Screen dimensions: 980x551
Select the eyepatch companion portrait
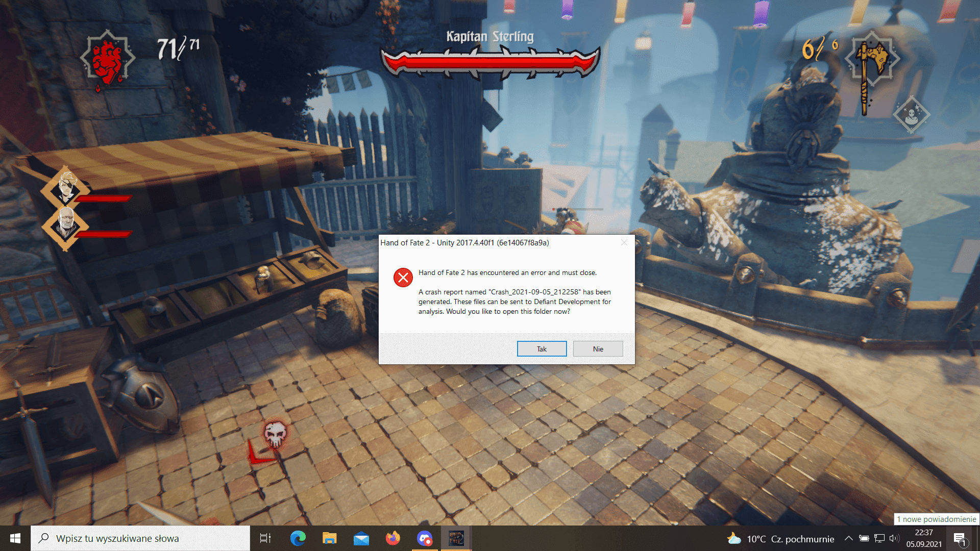click(x=66, y=187)
